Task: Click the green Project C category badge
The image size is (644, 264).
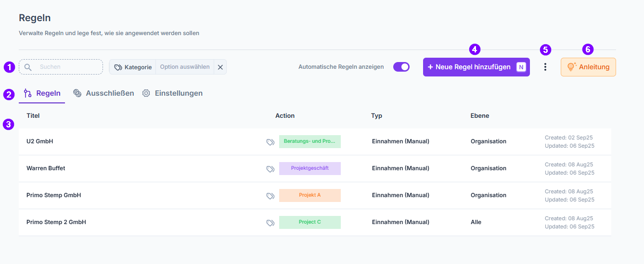Action: 310,222
